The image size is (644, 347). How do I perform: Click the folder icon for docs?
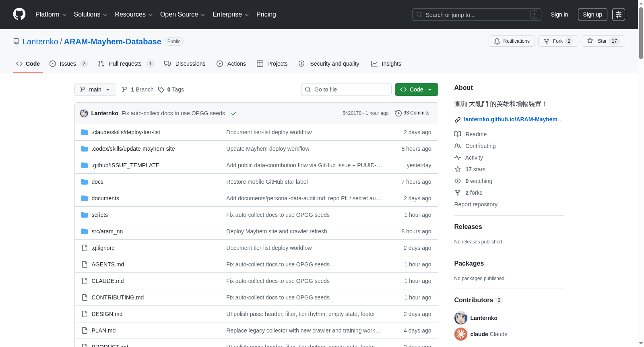click(x=85, y=182)
